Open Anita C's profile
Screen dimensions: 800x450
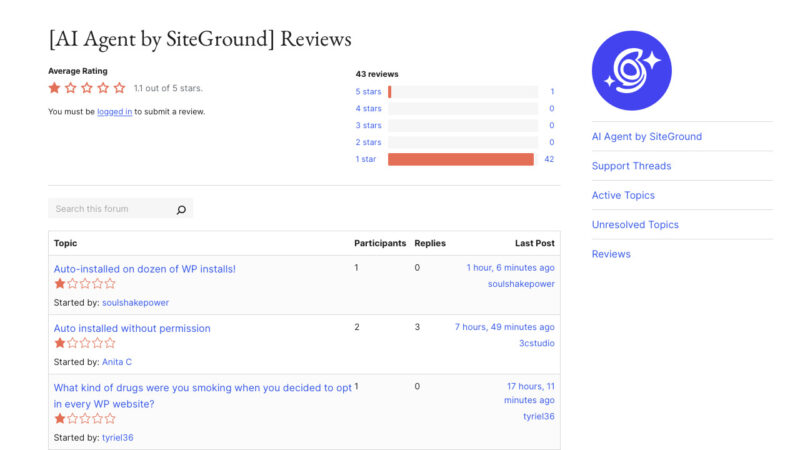pyautogui.click(x=117, y=362)
